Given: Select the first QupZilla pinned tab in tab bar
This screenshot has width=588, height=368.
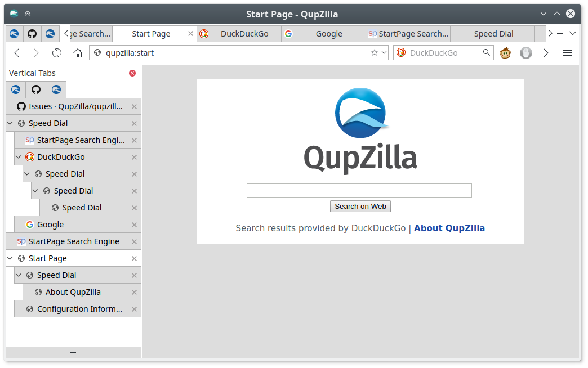Looking at the screenshot, I should (x=14, y=34).
